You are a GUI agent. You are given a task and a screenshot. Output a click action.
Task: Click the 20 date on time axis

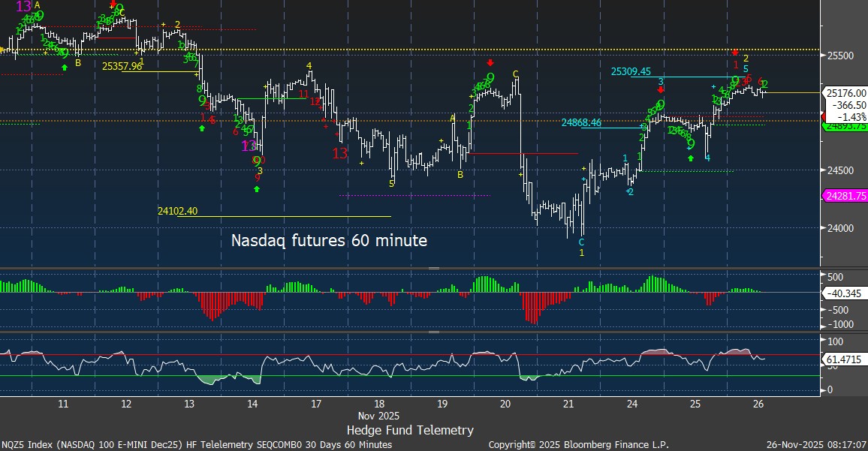tap(505, 404)
